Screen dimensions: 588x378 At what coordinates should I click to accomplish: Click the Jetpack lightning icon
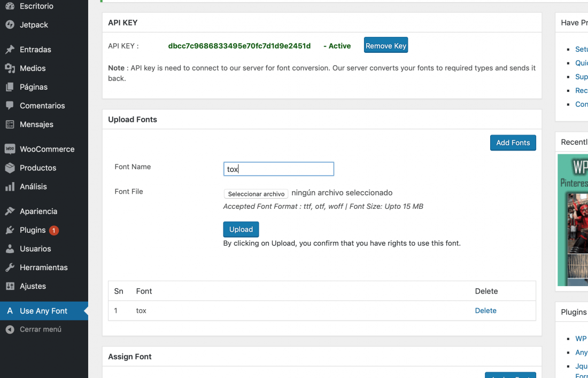(x=10, y=25)
